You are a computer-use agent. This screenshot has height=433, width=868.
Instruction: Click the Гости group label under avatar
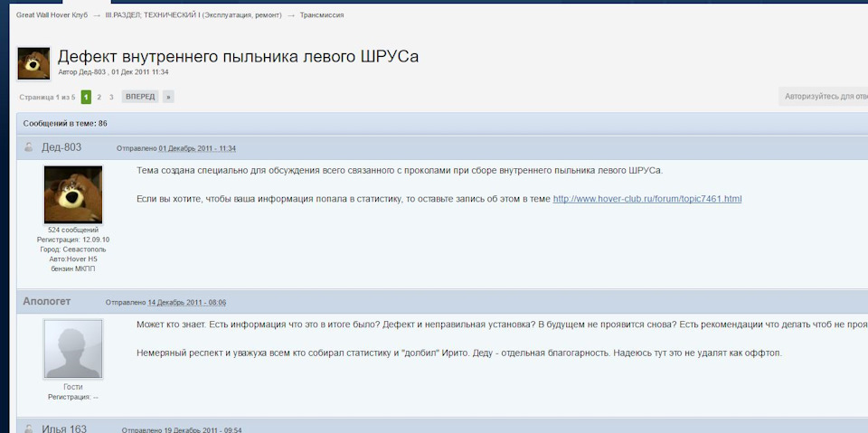[x=73, y=387]
